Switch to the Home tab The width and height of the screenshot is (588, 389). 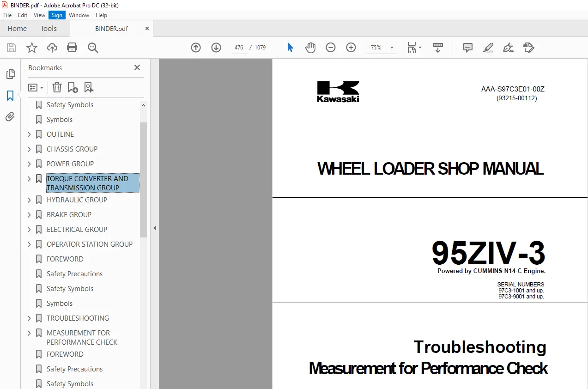(17, 29)
